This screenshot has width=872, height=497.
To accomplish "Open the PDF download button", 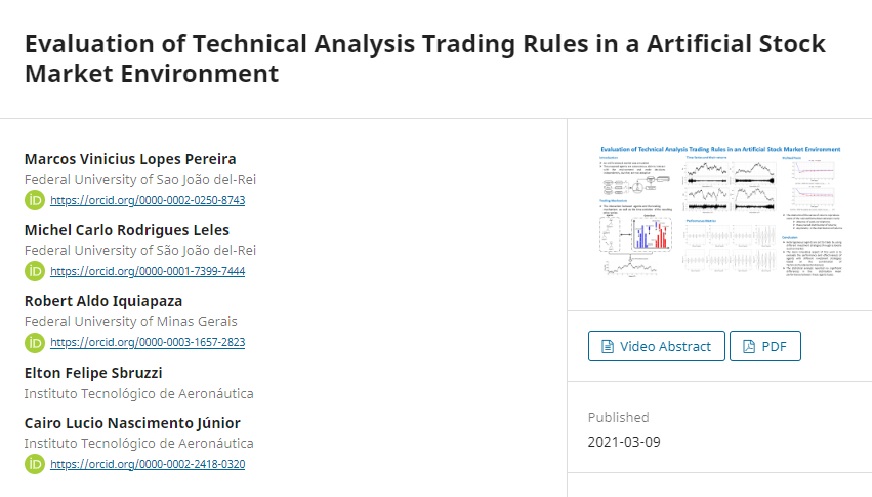I will click(765, 347).
